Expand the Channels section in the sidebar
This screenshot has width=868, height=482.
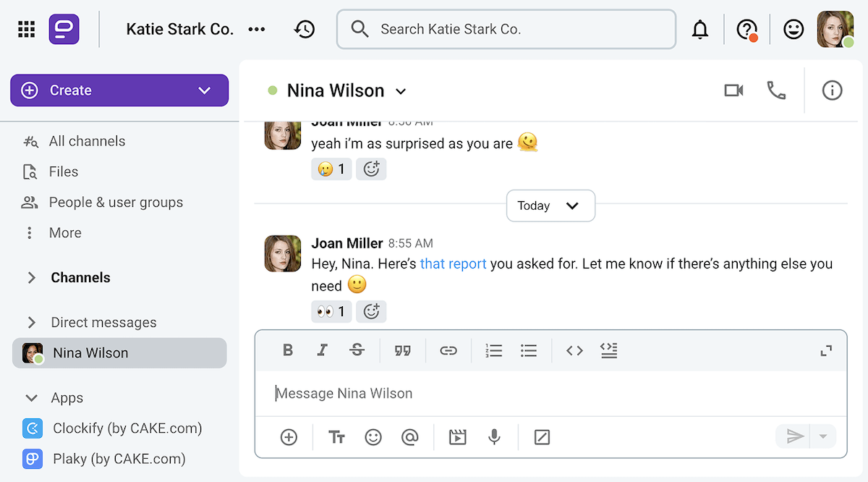[x=30, y=277]
